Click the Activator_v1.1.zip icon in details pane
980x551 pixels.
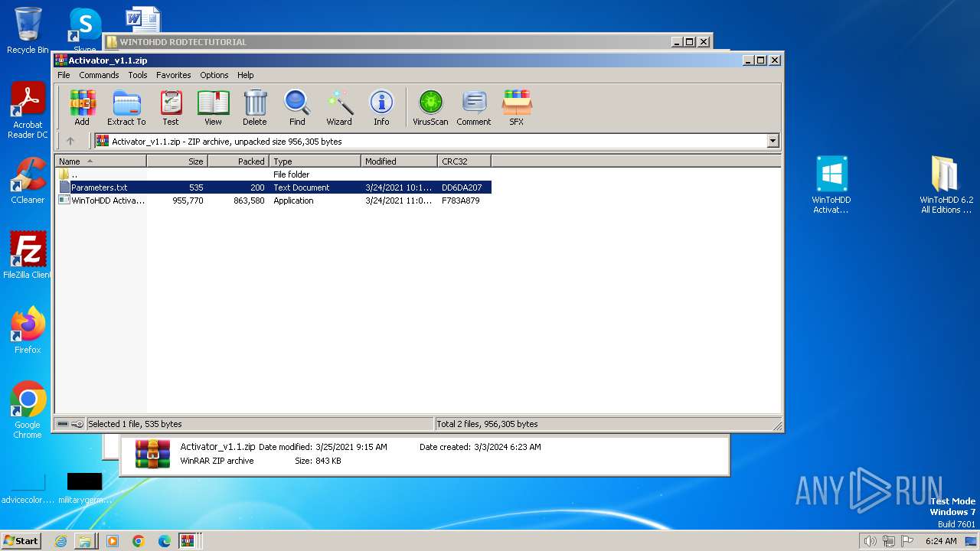[x=152, y=454]
